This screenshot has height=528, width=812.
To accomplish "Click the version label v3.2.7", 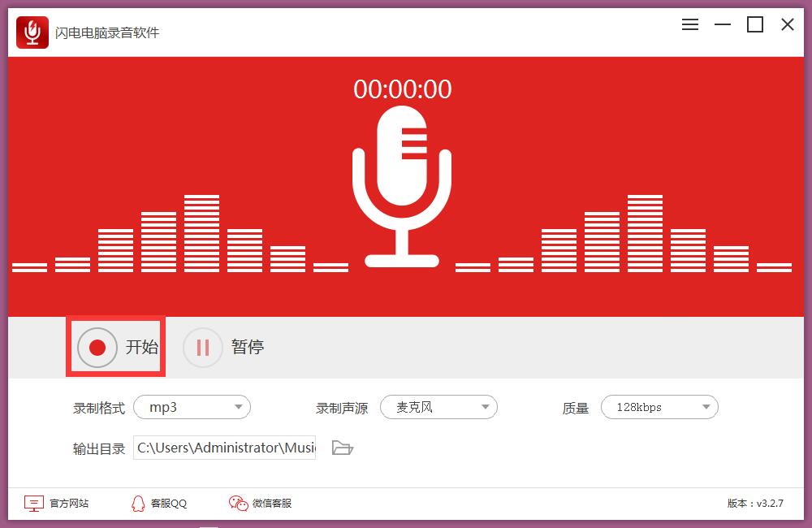I will (x=754, y=504).
